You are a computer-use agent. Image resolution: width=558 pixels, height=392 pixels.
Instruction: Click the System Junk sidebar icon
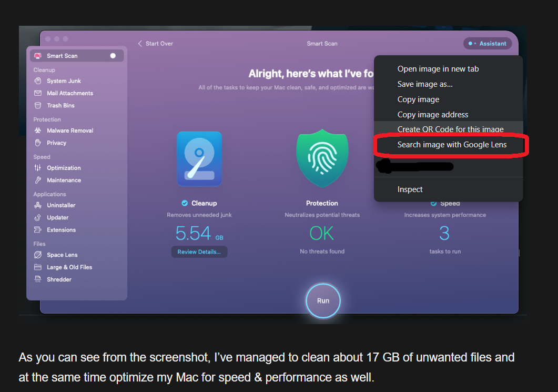[x=37, y=81]
